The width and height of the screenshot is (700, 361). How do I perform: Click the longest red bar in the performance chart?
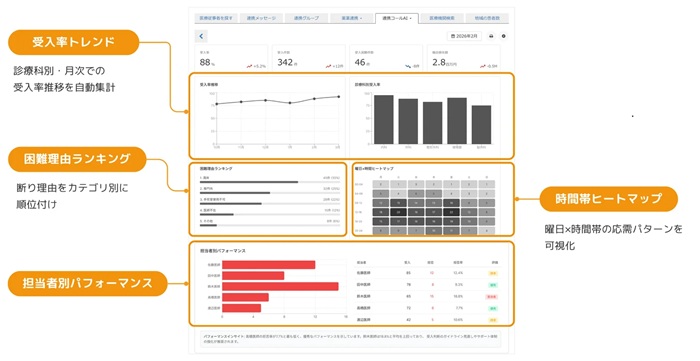click(280, 286)
